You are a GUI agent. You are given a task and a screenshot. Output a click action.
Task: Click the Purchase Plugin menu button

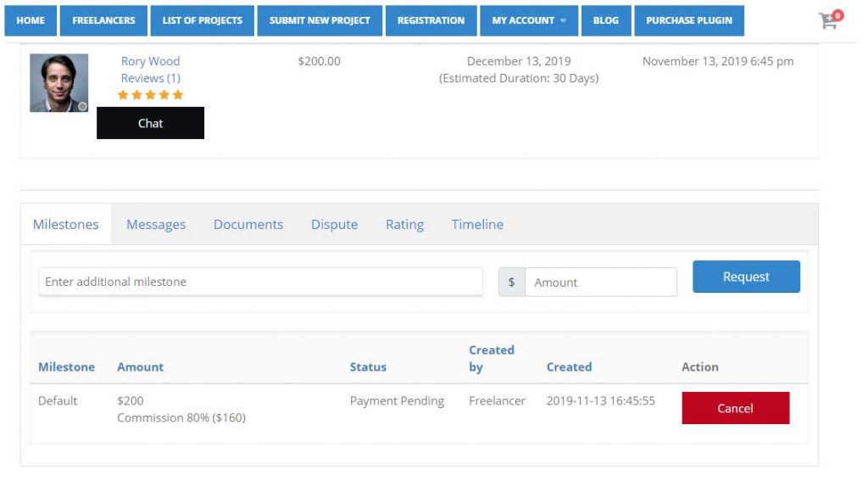pos(688,20)
